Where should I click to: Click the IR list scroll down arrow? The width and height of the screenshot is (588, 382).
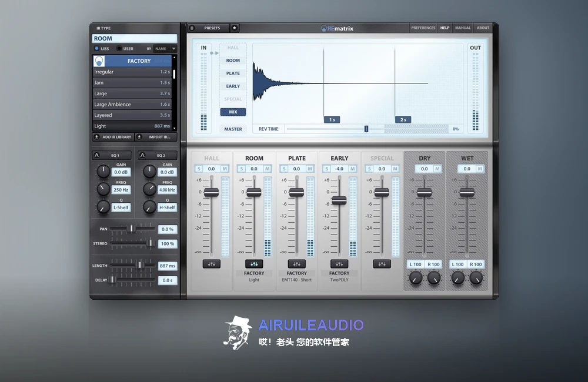pos(175,129)
